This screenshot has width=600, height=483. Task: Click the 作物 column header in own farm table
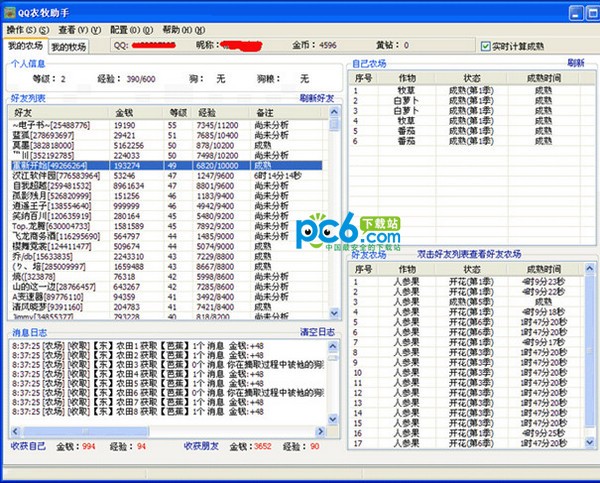[407, 78]
